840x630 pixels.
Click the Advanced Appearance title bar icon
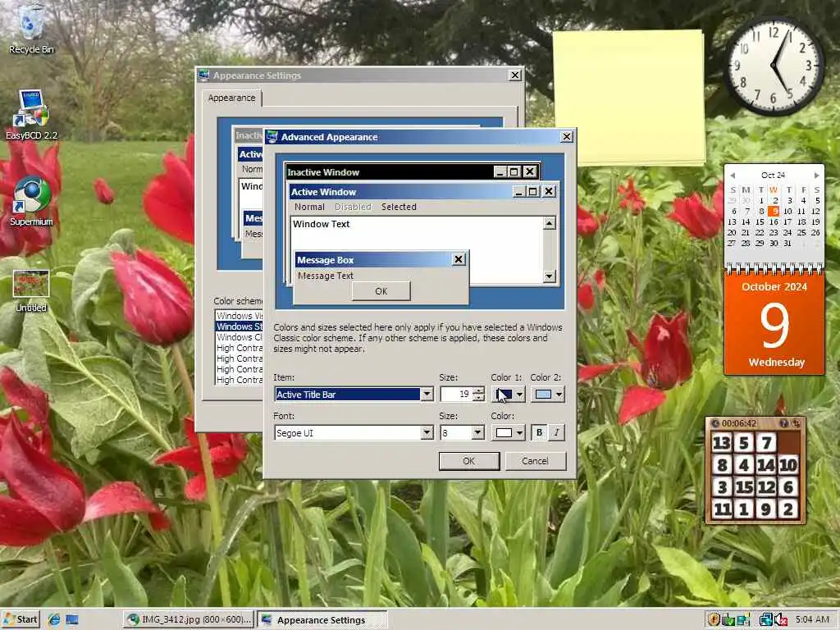[x=272, y=137]
